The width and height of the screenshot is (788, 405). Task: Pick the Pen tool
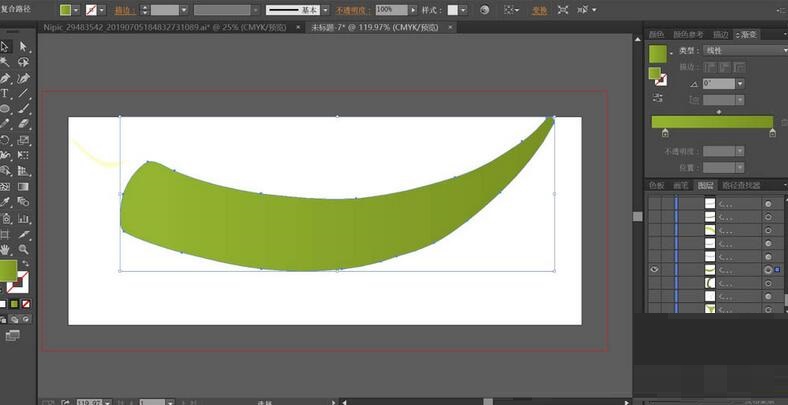6,77
